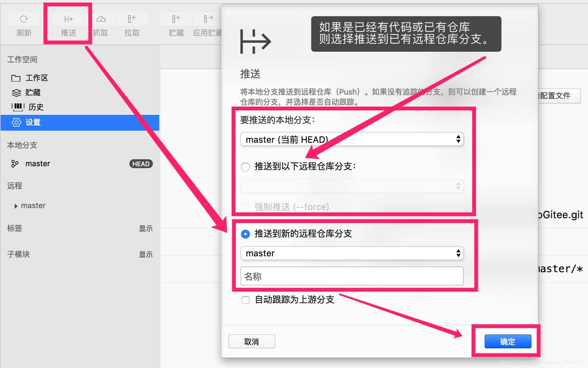This screenshot has height=368, width=588.
Task: Show the 子模块 submodules section
Action: coord(146,254)
